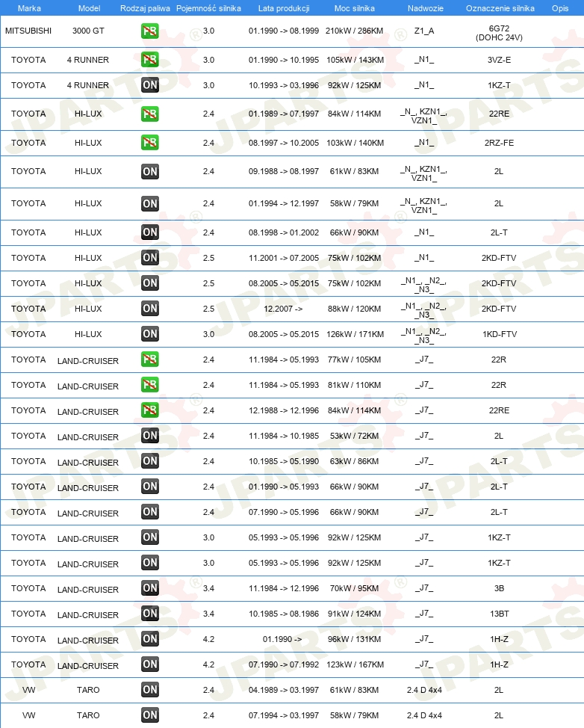
Task: Click the ON icon for Land-Cruiser 123kW / 167KM
Action: coord(150,664)
